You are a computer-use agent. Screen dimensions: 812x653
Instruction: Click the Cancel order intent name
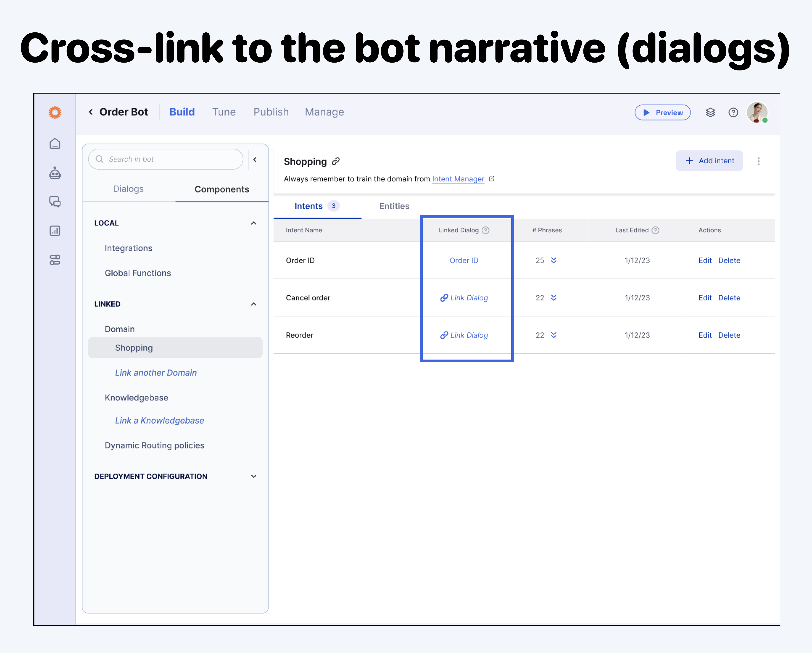pos(308,298)
